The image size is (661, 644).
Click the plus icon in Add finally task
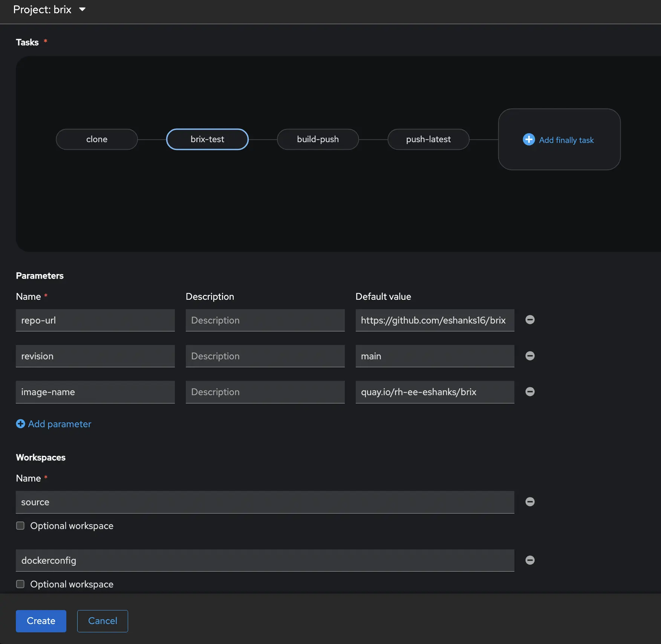529,140
